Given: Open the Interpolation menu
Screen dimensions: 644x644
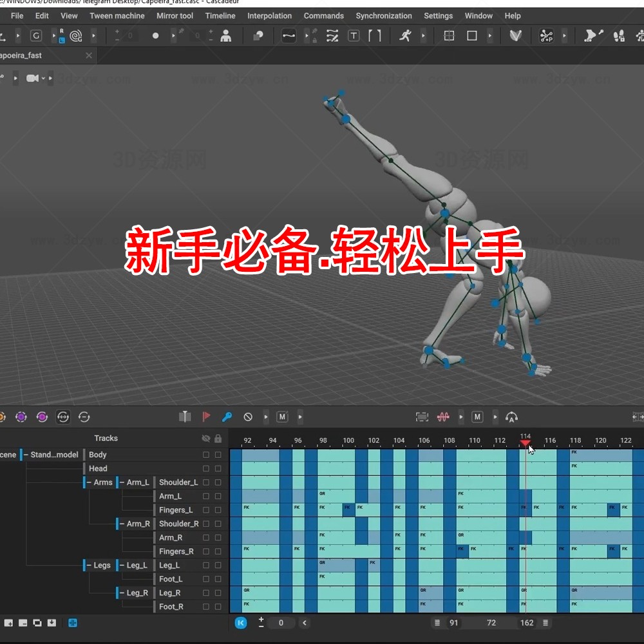Looking at the screenshot, I should click(x=269, y=15).
